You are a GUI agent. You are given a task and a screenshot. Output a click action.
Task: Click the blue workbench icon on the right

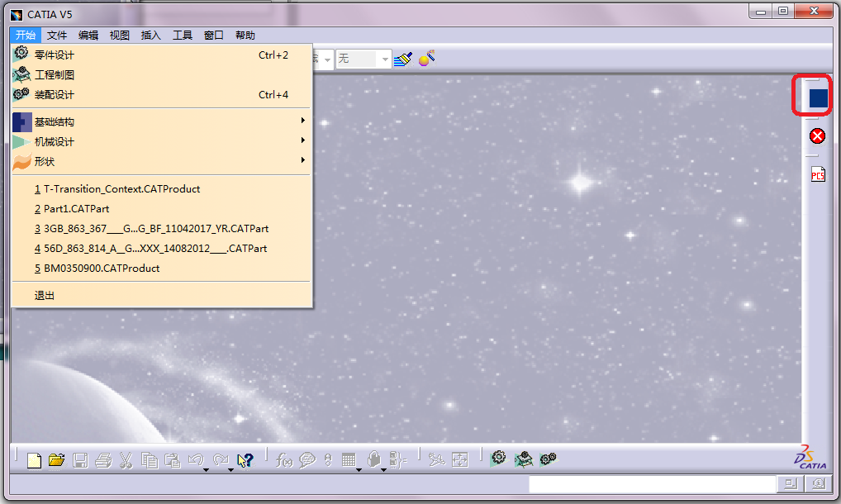(818, 98)
